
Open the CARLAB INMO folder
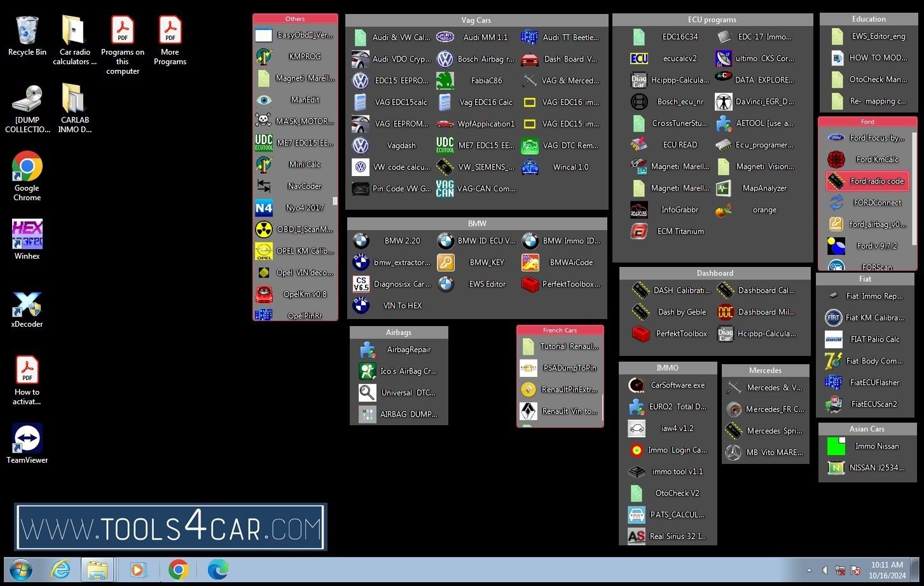74,109
